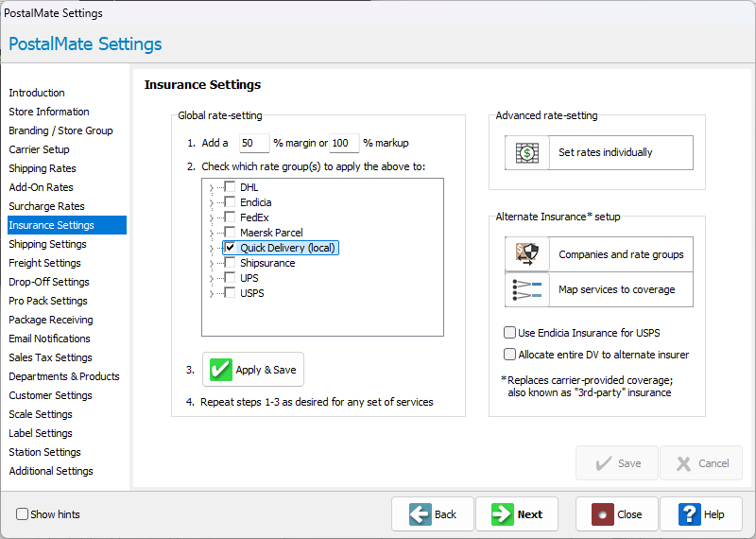The image size is (756, 539).
Task: Click the green checkmark Apply & Save icon
Action: pos(221,370)
